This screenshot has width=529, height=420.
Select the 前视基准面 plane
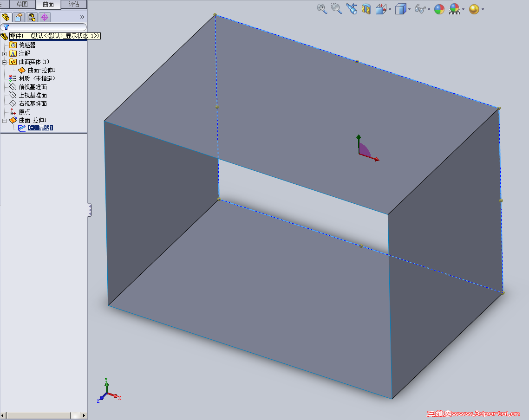click(x=28, y=87)
